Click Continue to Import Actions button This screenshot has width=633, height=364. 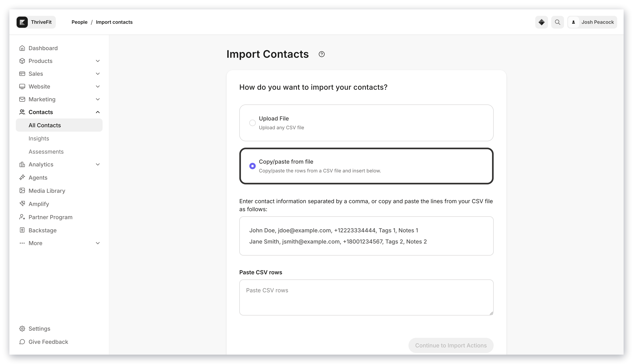coord(451,345)
